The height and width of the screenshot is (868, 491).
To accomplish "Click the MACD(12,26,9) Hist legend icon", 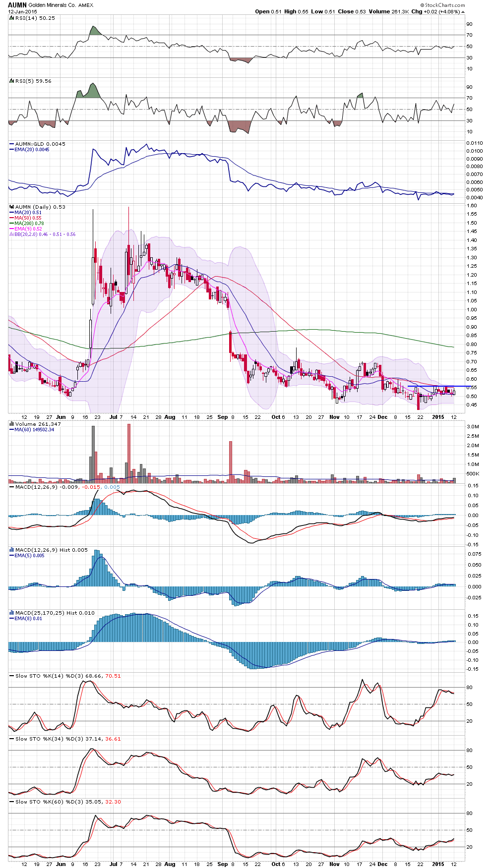I will click(11, 550).
